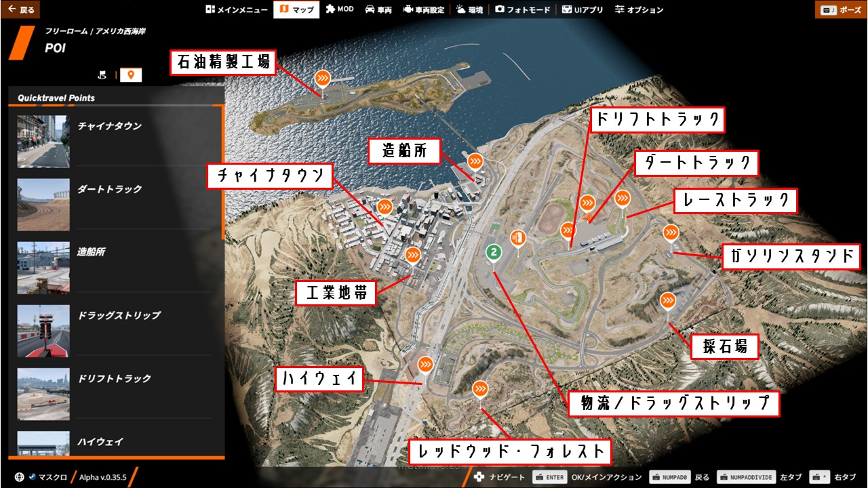Image resolution: width=868 pixels, height=488 pixels.
Task: Open the MOD menu
Action: [x=339, y=9]
